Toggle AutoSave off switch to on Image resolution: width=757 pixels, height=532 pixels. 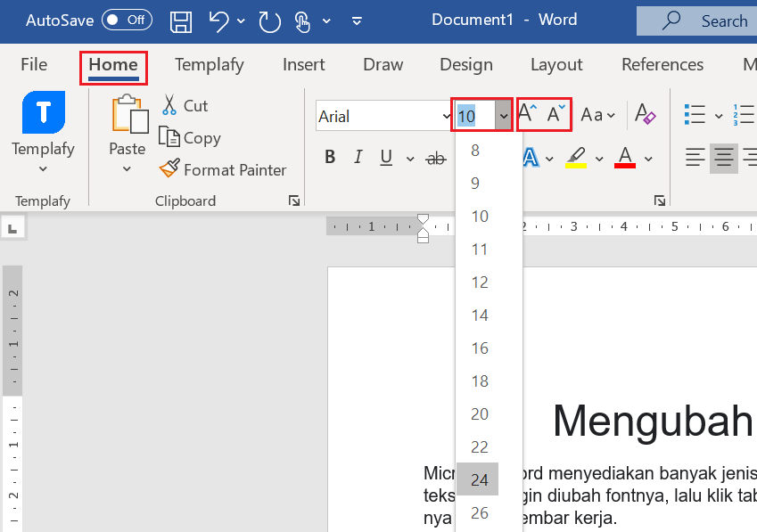coord(127,20)
